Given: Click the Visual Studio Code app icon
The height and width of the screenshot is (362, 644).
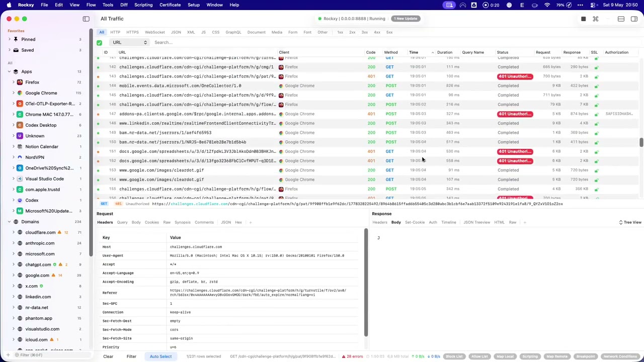Looking at the screenshot, I should pyautogui.click(x=20, y=179).
